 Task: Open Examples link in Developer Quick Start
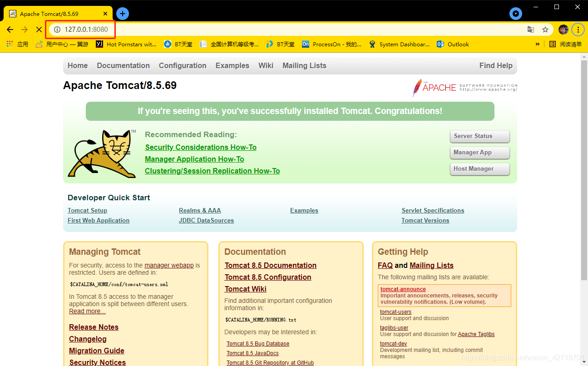coord(304,210)
